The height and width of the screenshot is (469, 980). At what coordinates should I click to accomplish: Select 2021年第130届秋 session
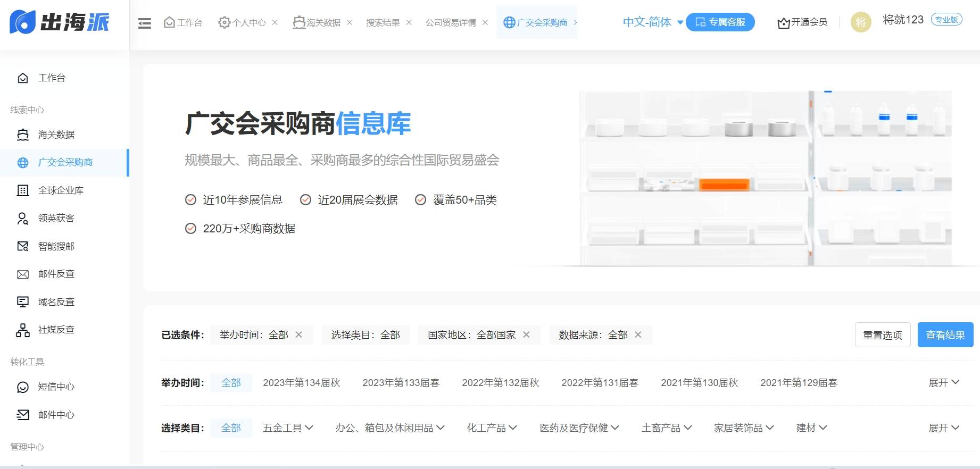click(x=700, y=383)
